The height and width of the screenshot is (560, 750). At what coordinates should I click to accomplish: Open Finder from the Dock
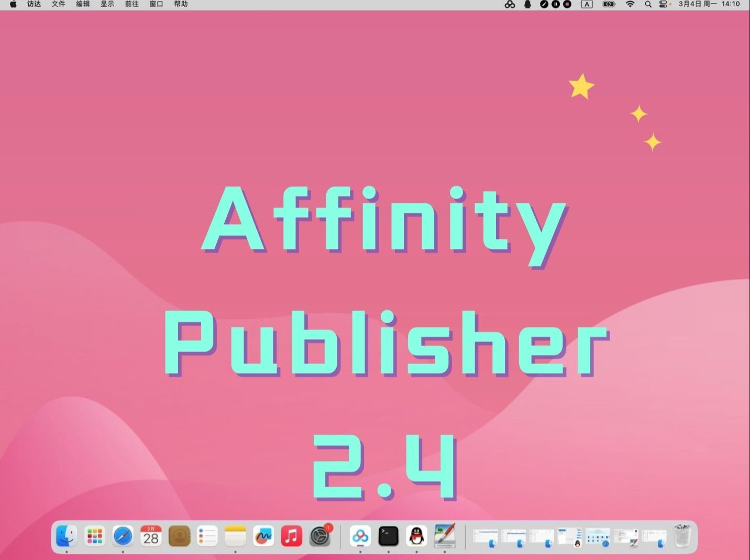coord(67,536)
